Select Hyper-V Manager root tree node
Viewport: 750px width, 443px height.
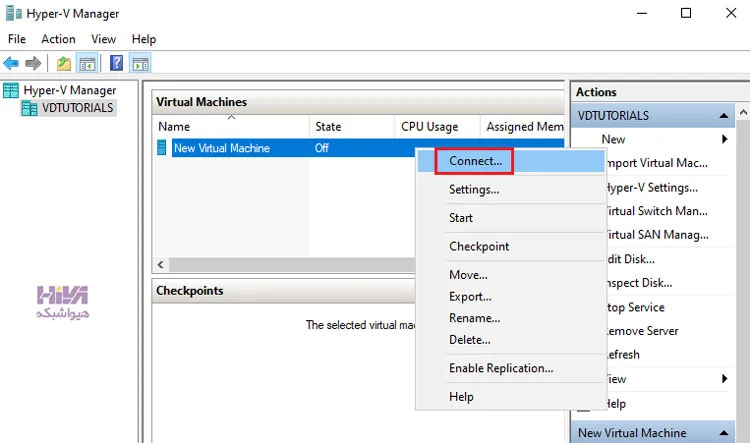tap(69, 90)
